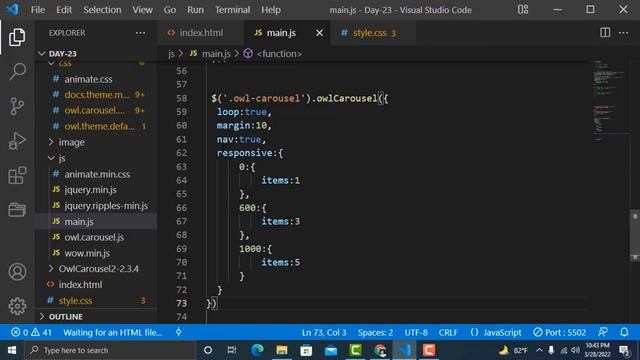Click the Explorer more actions ellipsis

pyautogui.click(x=140, y=33)
